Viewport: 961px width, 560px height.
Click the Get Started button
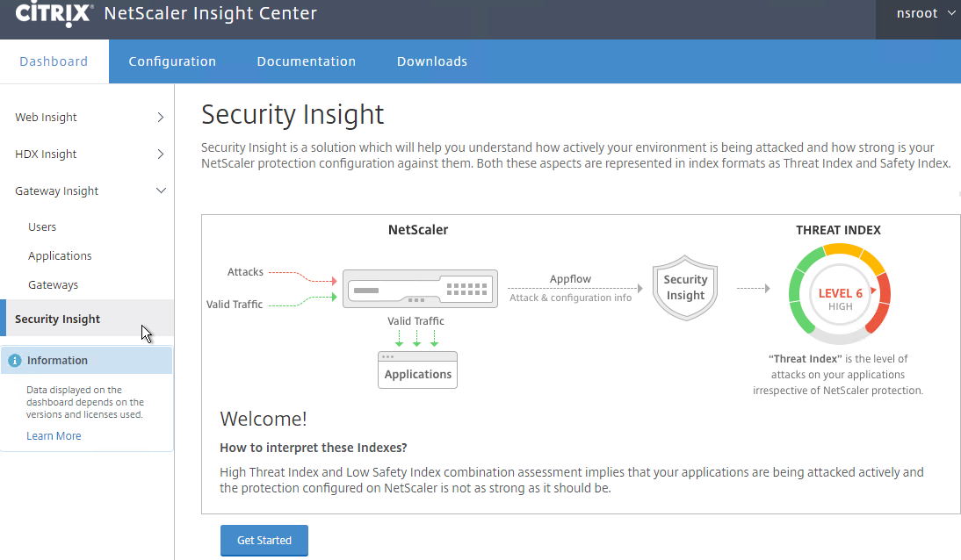pos(264,541)
